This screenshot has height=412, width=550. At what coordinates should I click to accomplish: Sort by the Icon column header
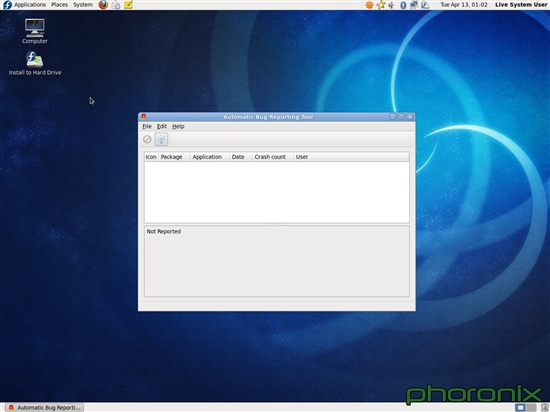click(x=151, y=157)
